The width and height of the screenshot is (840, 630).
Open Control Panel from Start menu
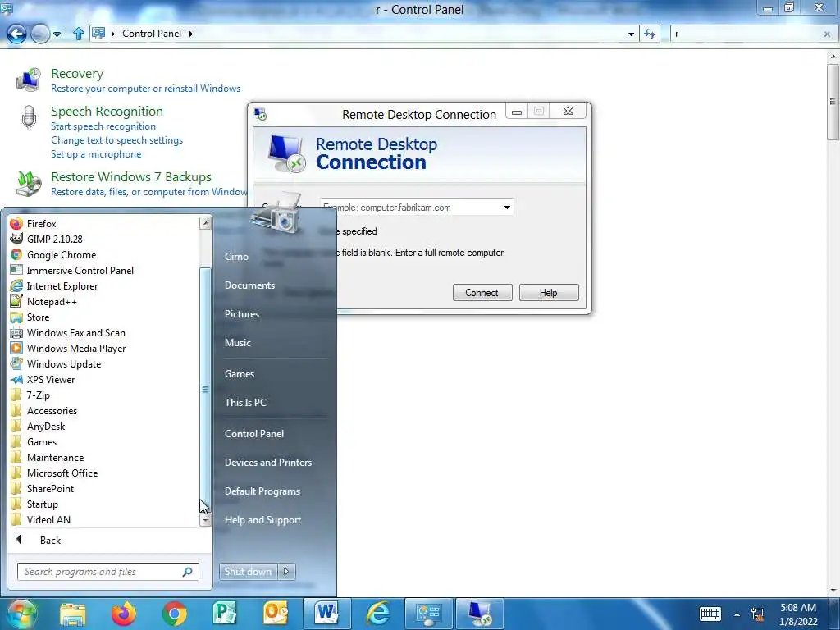[254, 434]
